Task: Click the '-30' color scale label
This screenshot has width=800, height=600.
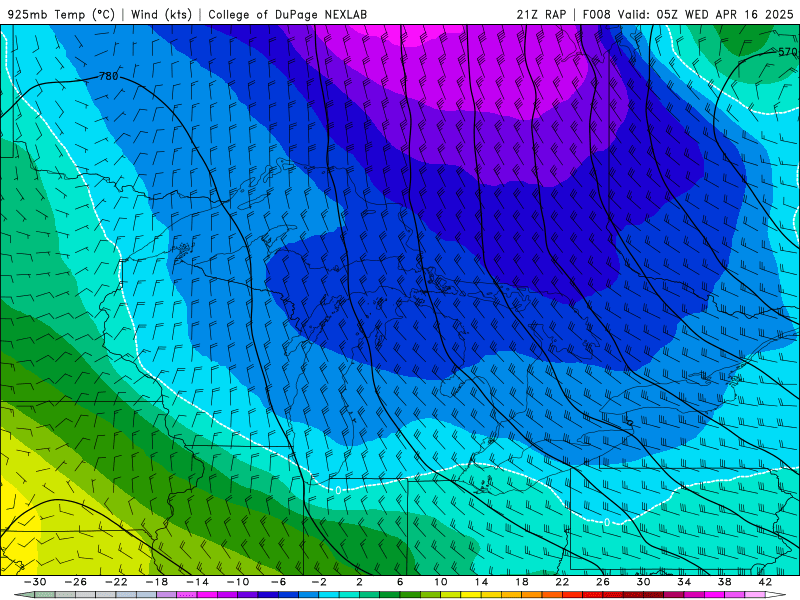Action: pos(35,582)
